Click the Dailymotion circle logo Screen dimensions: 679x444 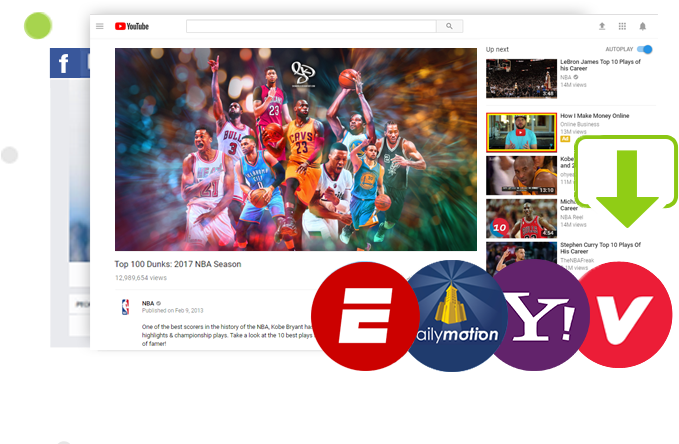coord(455,316)
